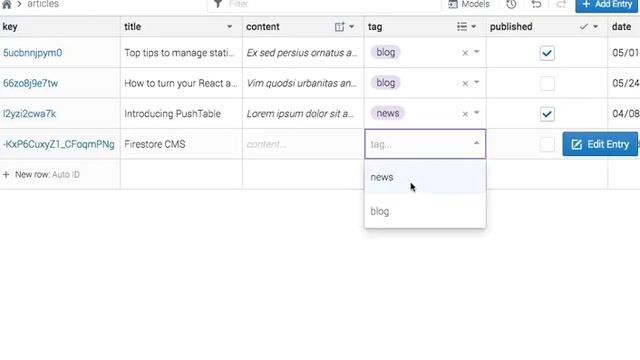
Task: Select the 'Firestore CMS' title cell
Action: (181, 144)
